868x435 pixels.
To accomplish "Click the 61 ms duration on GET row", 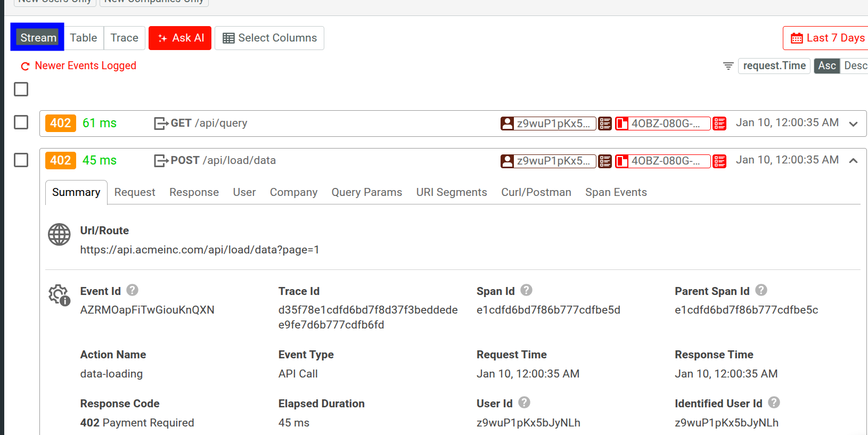I will point(100,123).
